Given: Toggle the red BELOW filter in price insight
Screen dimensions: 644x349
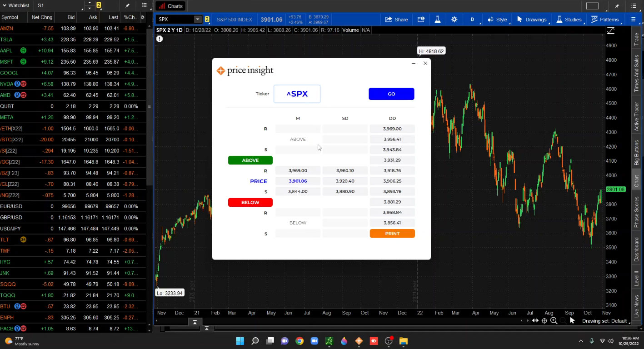Looking at the screenshot, I should [x=250, y=202].
